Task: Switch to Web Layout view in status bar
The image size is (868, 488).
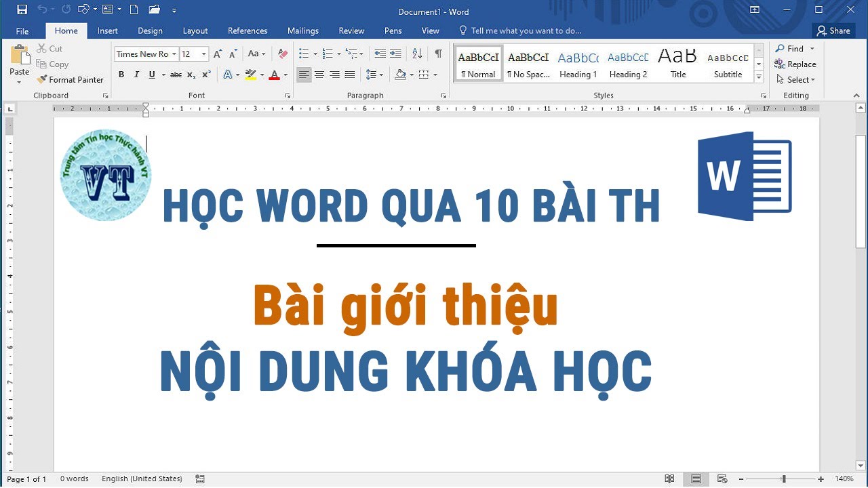Action: coord(722,479)
